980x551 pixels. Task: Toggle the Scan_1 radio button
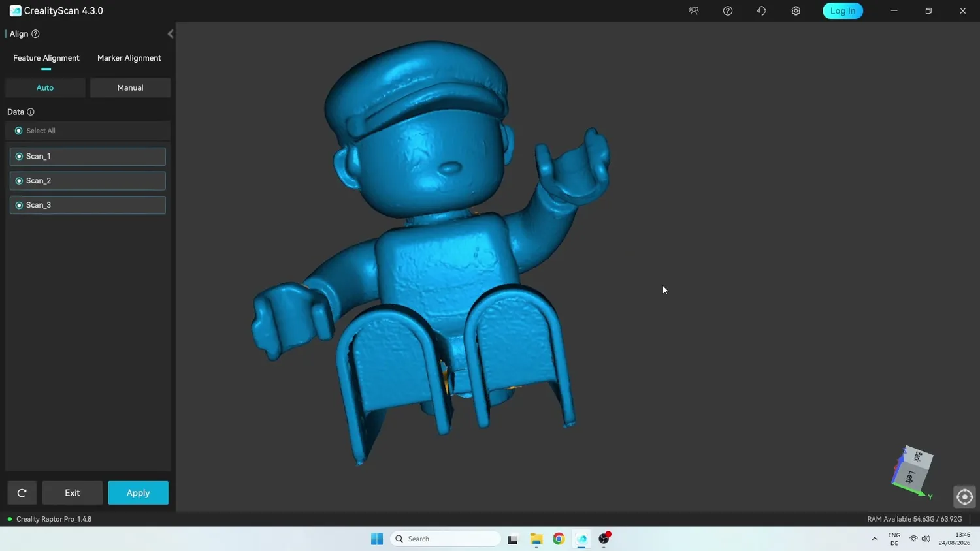(x=19, y=157)
